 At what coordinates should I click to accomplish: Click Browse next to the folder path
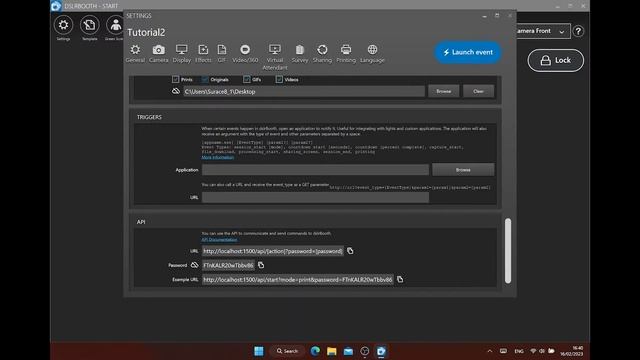(x=443, y=91)
